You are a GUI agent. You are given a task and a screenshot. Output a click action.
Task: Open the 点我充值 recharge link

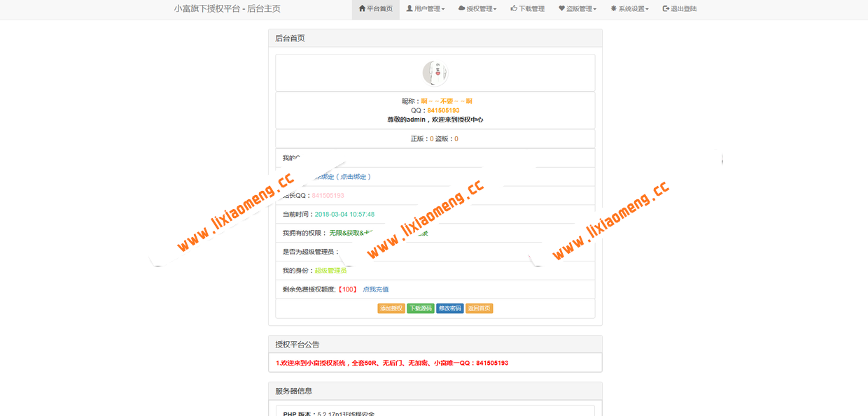pyautogui.click(x=375, y=289)
